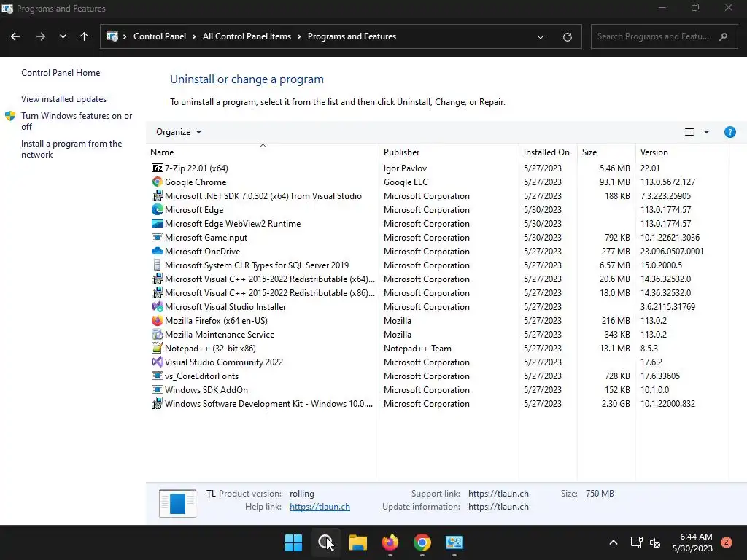Open View installed updates link
The height and width of the screenshot is (560, 747).
[64, 99]
